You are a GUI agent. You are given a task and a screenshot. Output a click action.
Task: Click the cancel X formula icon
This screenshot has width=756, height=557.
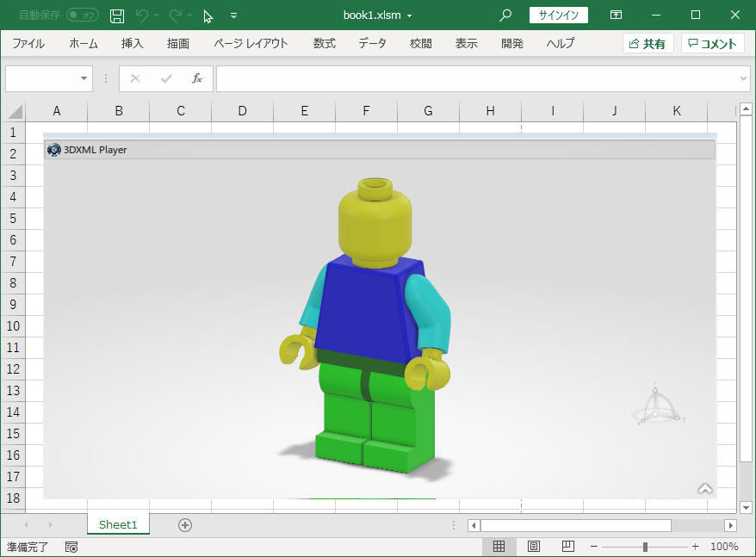coord(135,78)
